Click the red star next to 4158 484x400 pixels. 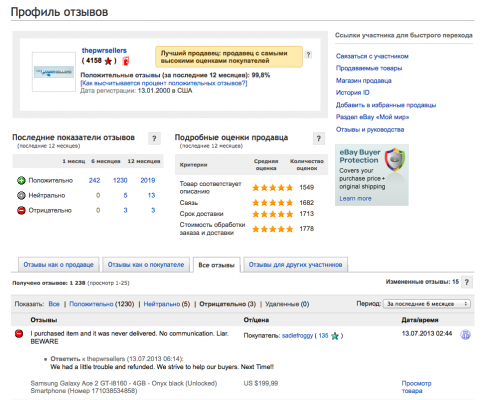click(108, 61)
